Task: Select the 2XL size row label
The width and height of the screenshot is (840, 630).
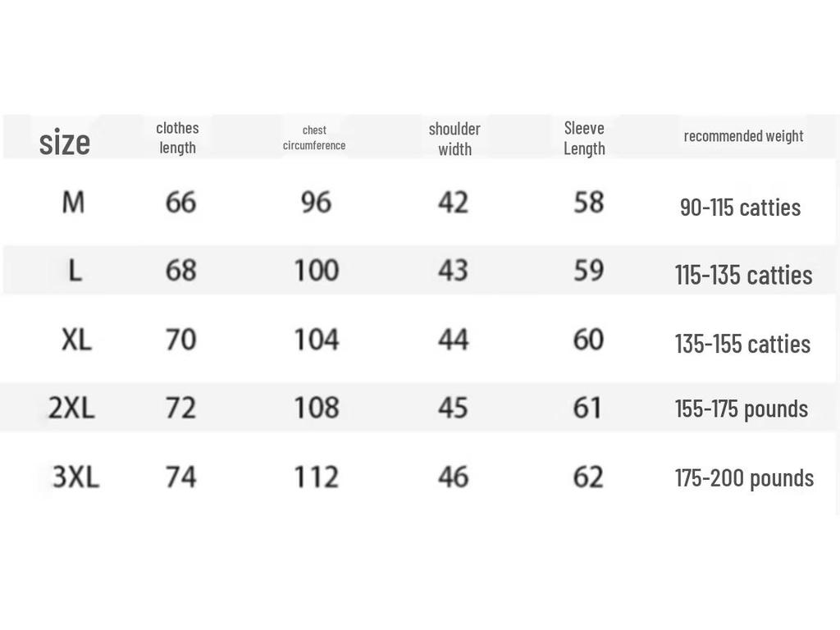Action: (x=71, y=408)
